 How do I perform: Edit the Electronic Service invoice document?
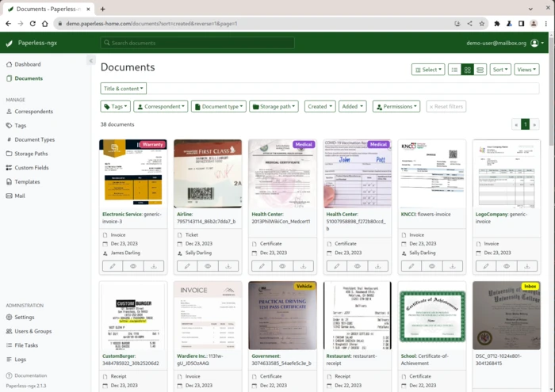point(113,266)
